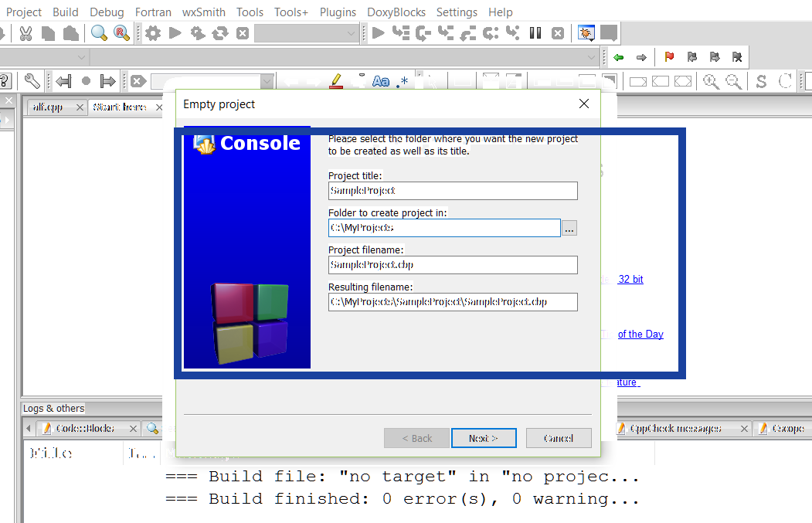Viewport: 812px width, 523px height.
Task: Click the green Jump back arrow
Action: tap(618, 57)
